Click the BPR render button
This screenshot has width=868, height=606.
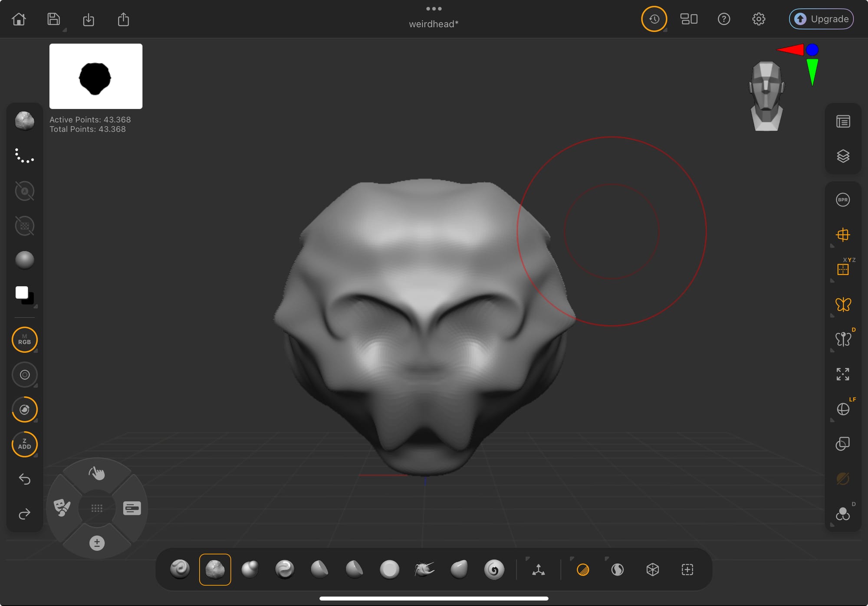[842, 200]
